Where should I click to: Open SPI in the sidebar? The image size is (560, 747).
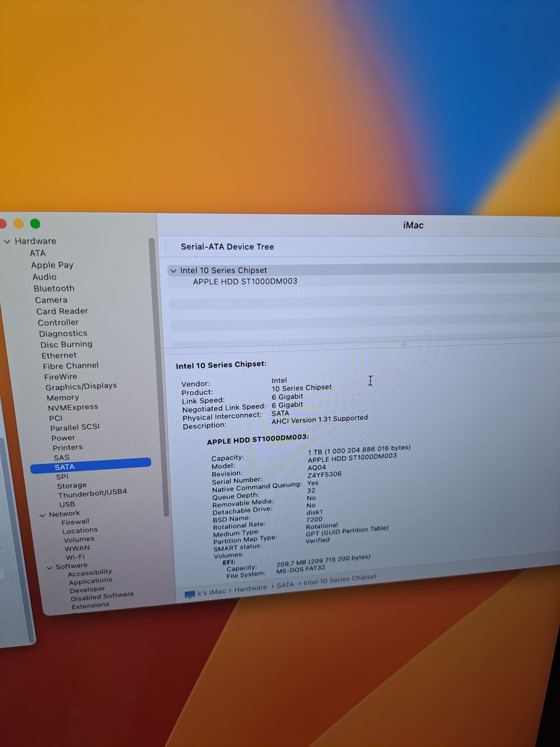62,477
